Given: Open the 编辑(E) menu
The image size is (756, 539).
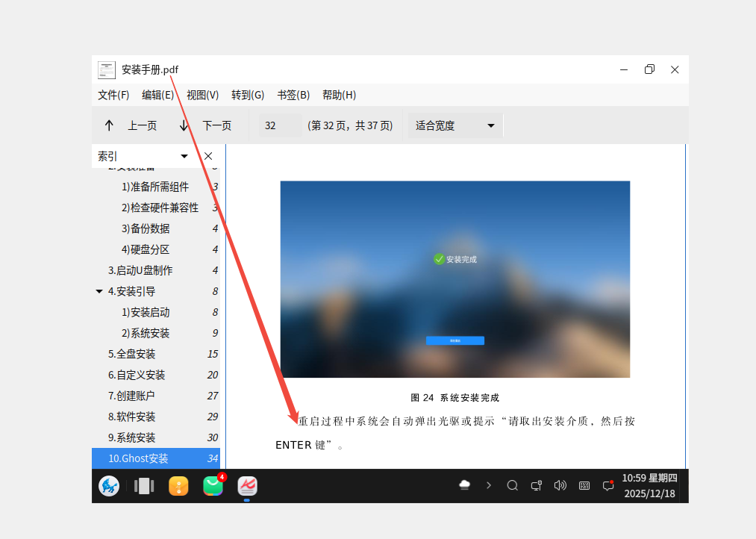Looking at the screenshot, I should pyautogui.click(x=157, y=95).
